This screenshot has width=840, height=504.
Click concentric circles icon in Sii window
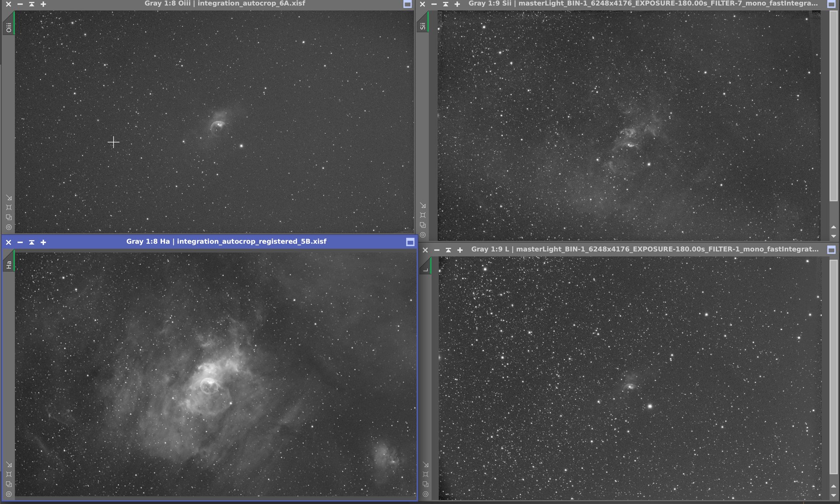tap(423, 235)
